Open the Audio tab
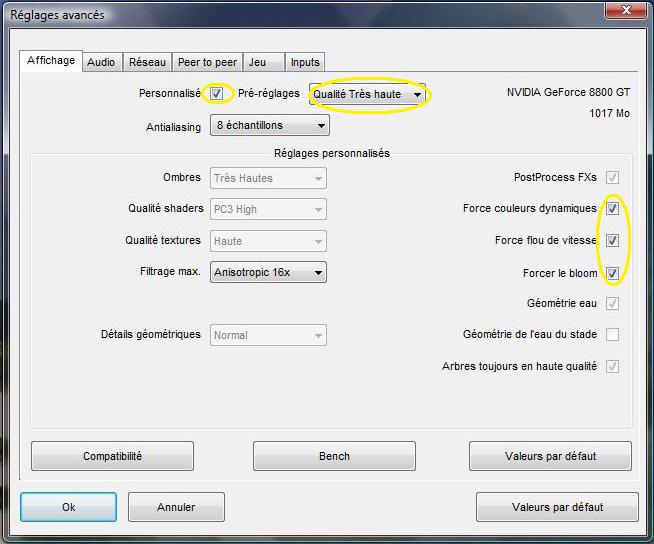This screenshot has height=544, width=654. (102, 62)
